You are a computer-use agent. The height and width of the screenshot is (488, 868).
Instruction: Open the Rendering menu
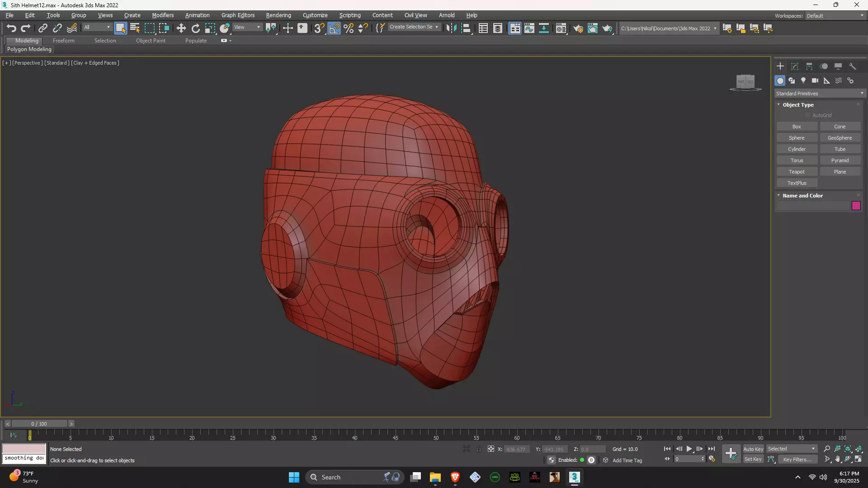(x=278, y=15)
